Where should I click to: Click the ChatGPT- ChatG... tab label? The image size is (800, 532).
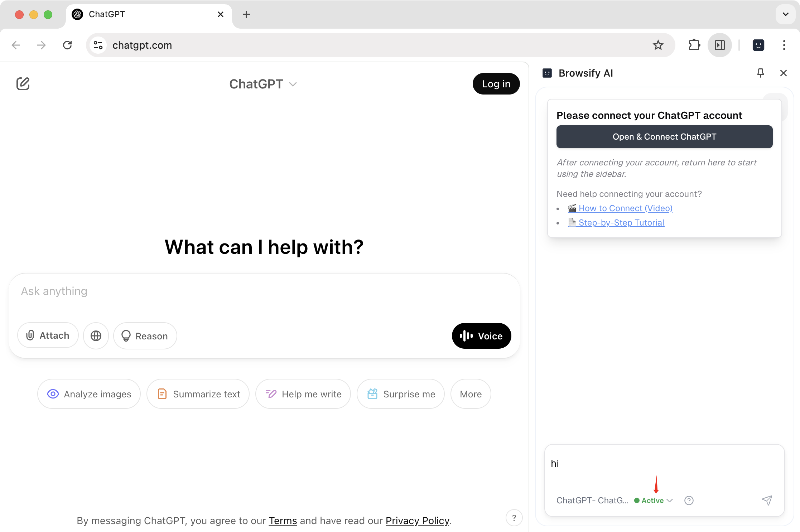pyautogui.click(x=592, y=500)
